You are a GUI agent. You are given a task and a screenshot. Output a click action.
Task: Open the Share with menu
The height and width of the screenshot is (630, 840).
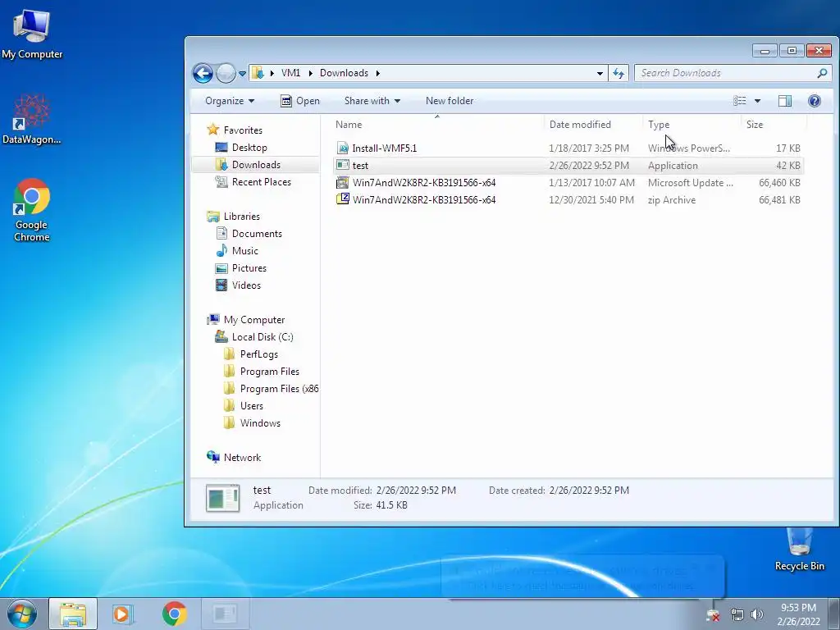tap(372, 101)
